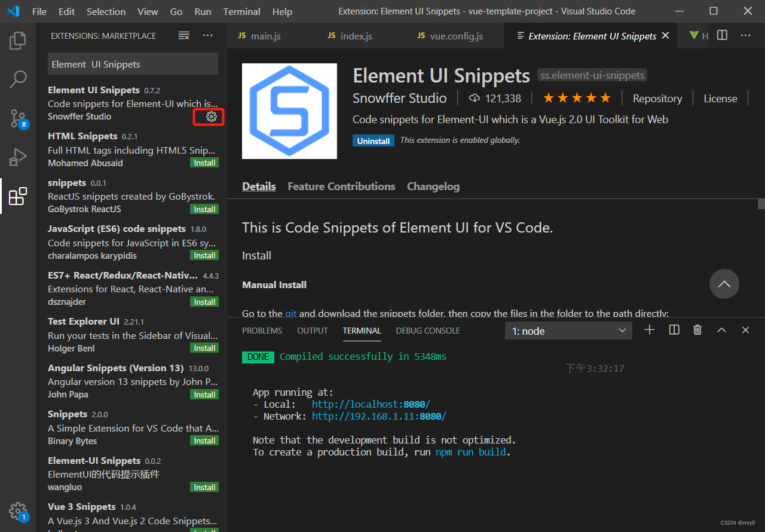Select the Changelog tab

433,186
